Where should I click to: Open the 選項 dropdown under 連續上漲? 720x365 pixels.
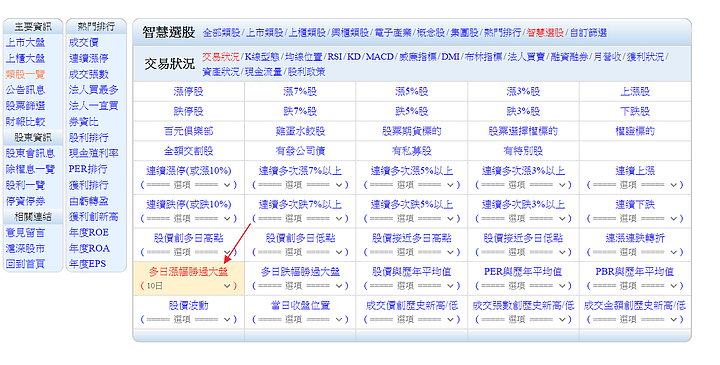[x=635, y=185]
